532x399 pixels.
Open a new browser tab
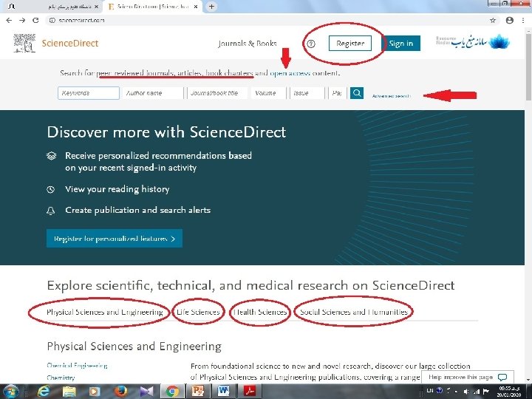point(211,7)
